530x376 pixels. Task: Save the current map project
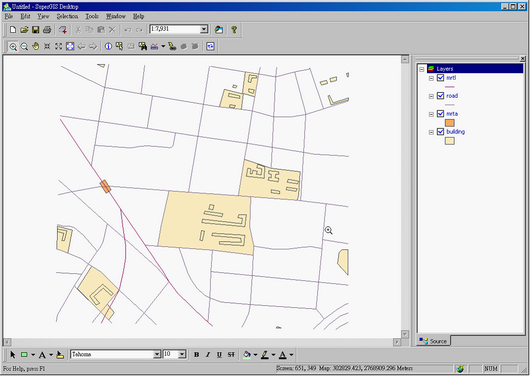[35, 30]
